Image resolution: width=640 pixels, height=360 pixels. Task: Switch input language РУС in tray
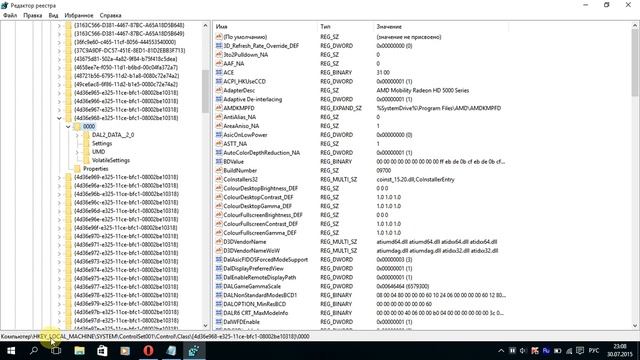pos(594,351)
